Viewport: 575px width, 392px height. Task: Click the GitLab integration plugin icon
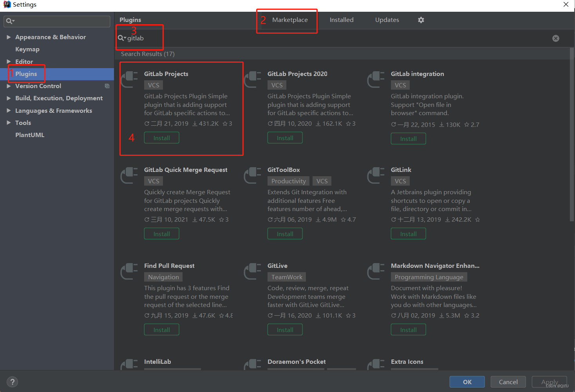pos(376,79)
